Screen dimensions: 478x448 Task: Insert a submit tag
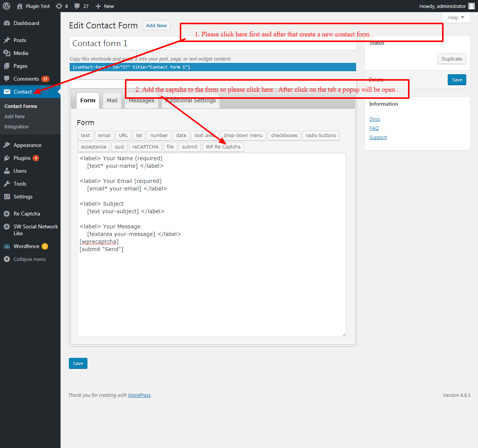pos(190,147)
